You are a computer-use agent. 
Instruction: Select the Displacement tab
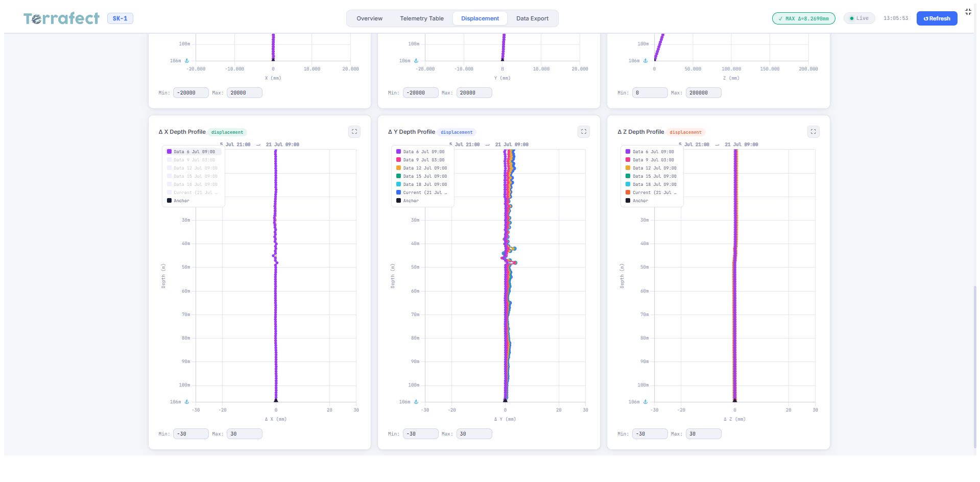480,18
